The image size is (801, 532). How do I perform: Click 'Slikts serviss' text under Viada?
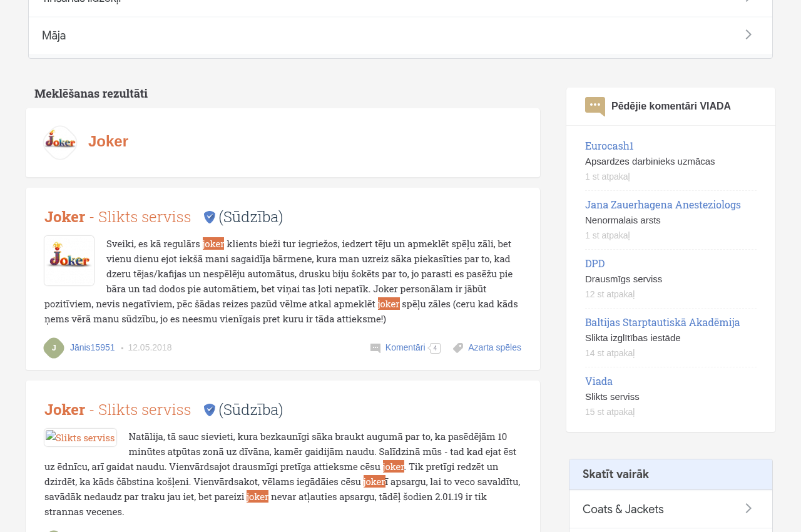pyautogui.click(x=612, y=397)
